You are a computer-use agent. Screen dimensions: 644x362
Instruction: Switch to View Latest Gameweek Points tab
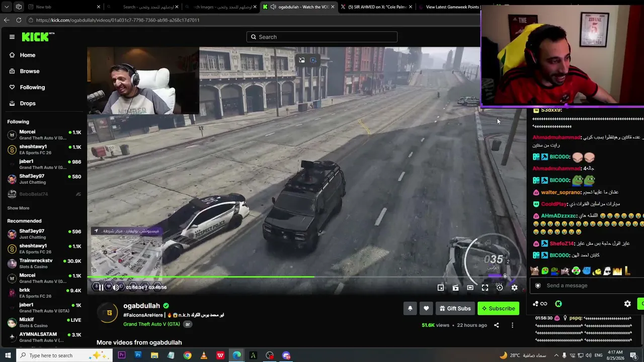coord(449,7)
